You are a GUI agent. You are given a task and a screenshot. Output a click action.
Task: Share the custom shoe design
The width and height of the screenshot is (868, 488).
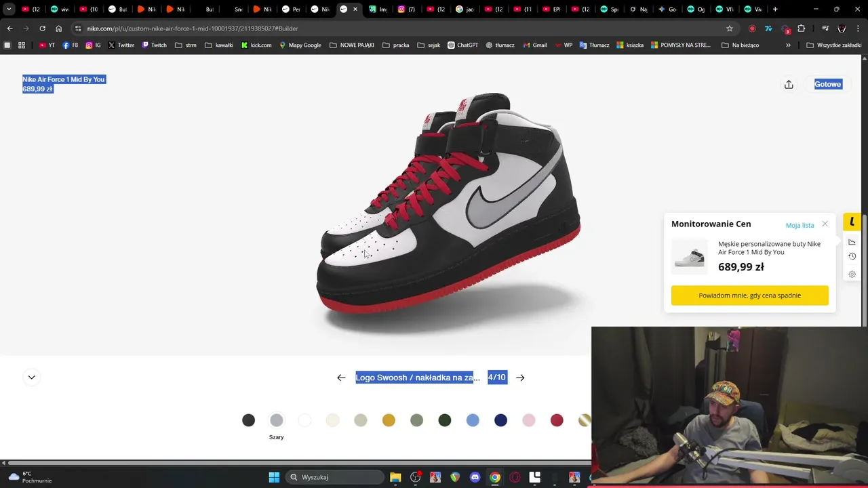[789, 84]
